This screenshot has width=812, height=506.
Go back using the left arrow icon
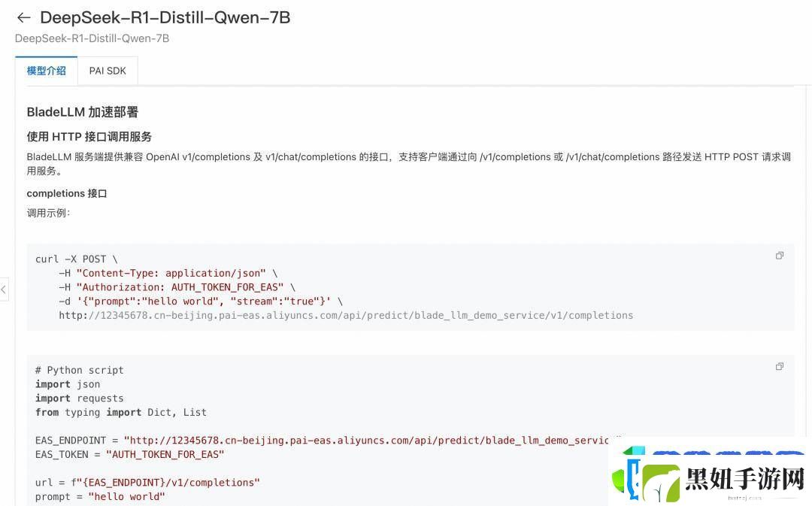click(24, 18)
